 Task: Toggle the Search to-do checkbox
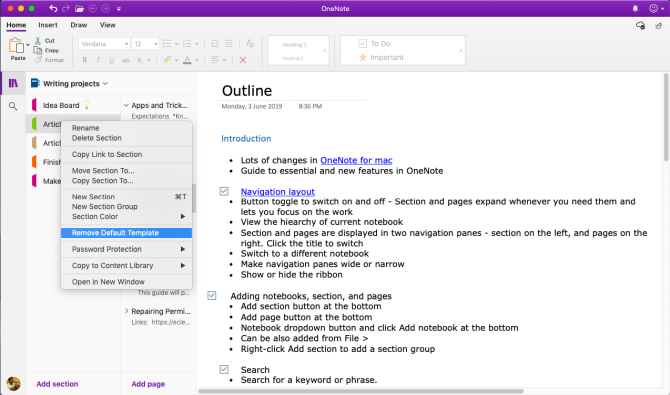[x=224, y=369]
